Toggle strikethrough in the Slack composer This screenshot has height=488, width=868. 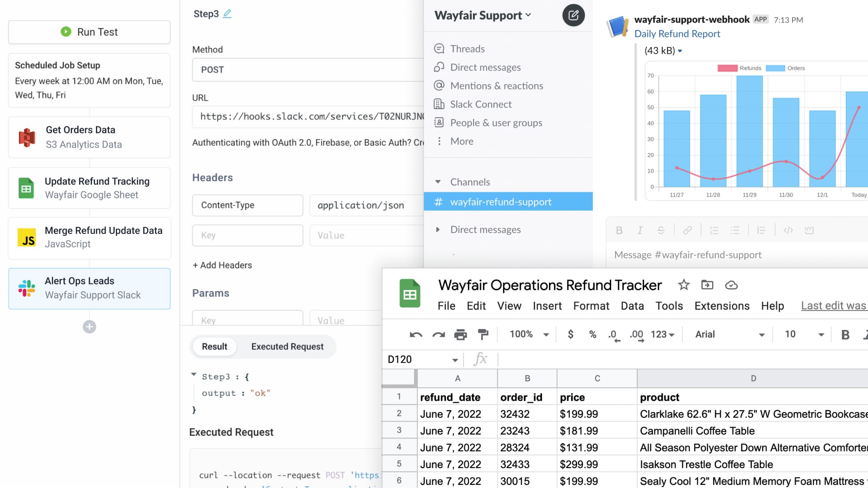[x=660, y=230]
